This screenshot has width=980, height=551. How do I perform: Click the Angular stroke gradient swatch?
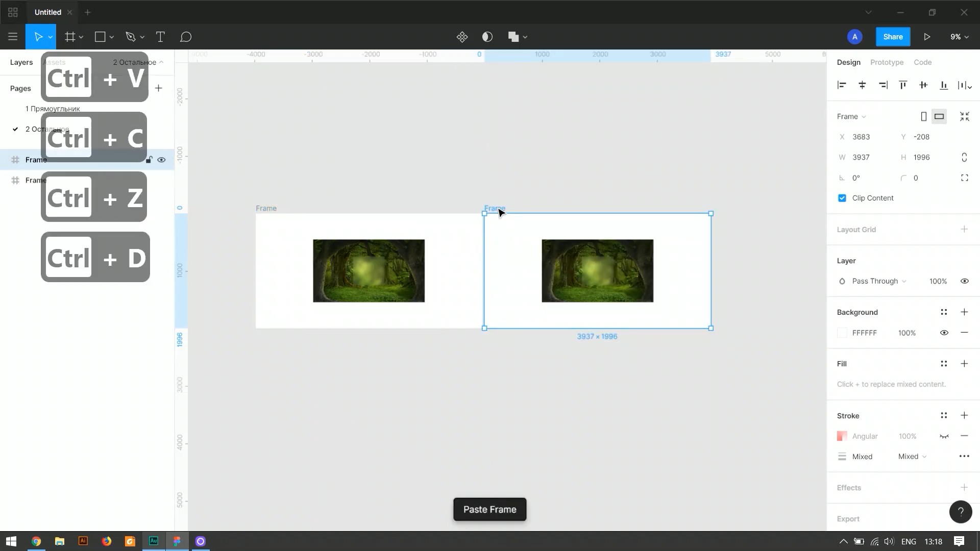click(x=842, y=436)
